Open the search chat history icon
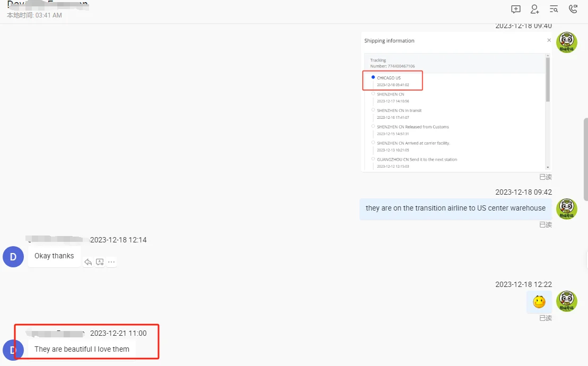588x366 pixels. click(x=554, y=9)
